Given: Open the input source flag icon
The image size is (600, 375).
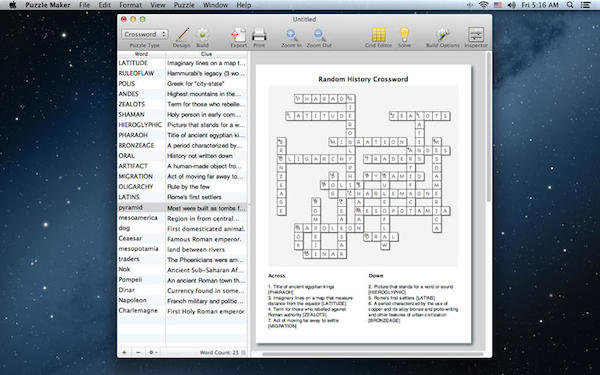Looking at the screenshot, I should 498,5.
